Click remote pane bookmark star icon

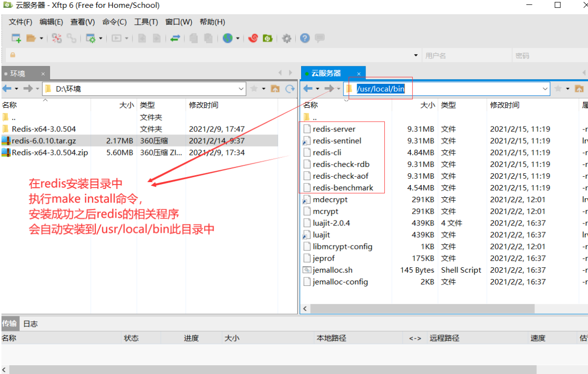pos(558,89)
